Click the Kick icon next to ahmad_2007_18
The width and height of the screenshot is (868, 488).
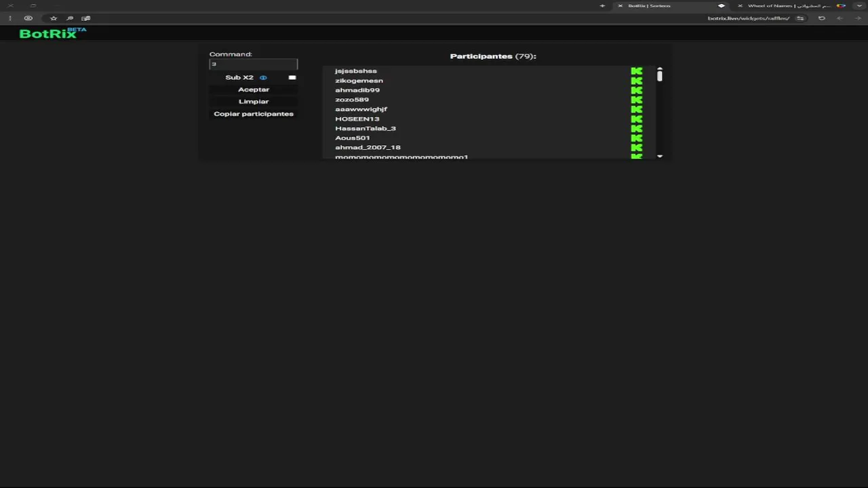coord(636,147)
